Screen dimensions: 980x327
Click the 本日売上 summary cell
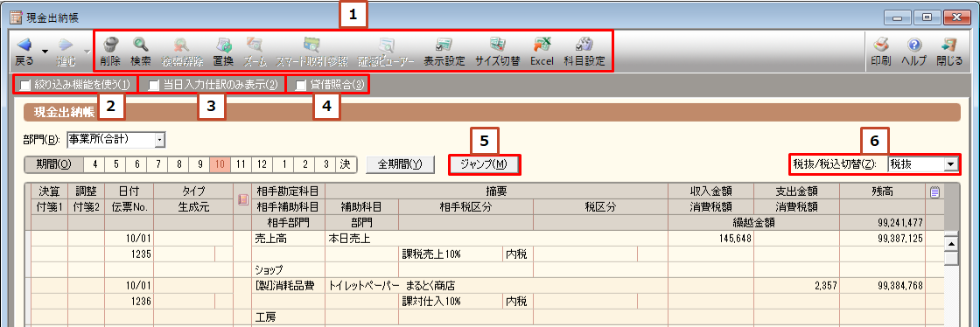(x=497, y=239)
